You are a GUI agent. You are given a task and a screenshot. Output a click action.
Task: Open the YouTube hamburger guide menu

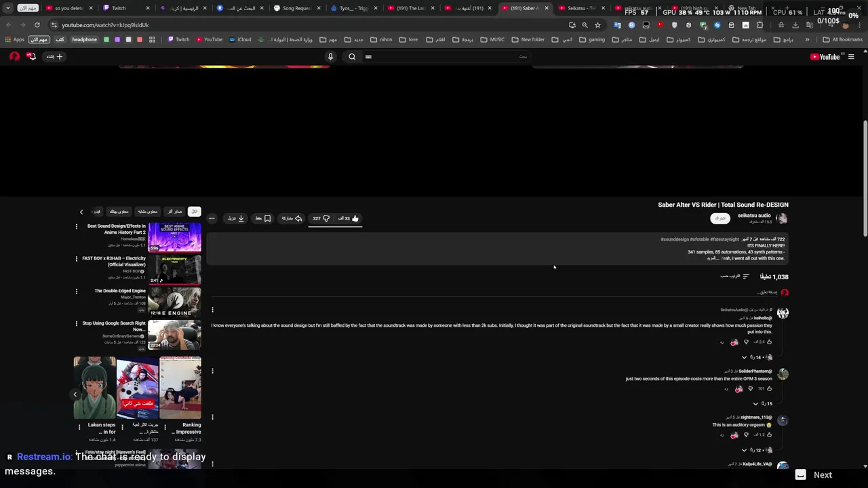pos(851,57)
